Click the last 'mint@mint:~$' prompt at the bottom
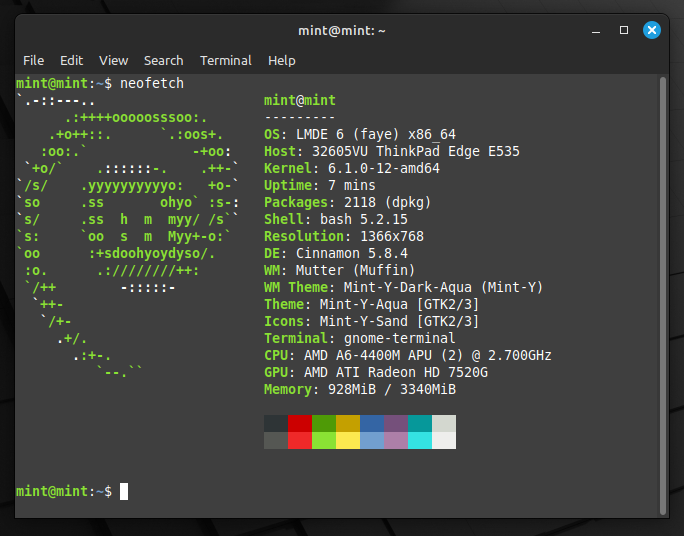This screenshot has width=684, height=536. click(64, 492)
